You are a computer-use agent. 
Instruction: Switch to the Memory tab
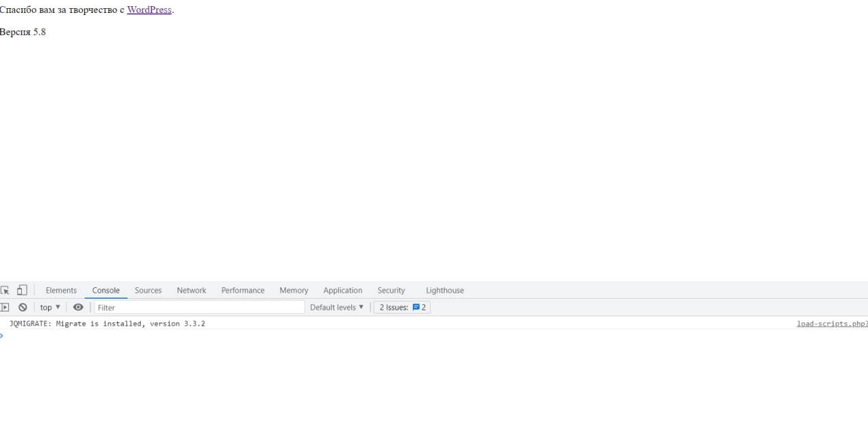pyautogui.click(x=294, y=290)
